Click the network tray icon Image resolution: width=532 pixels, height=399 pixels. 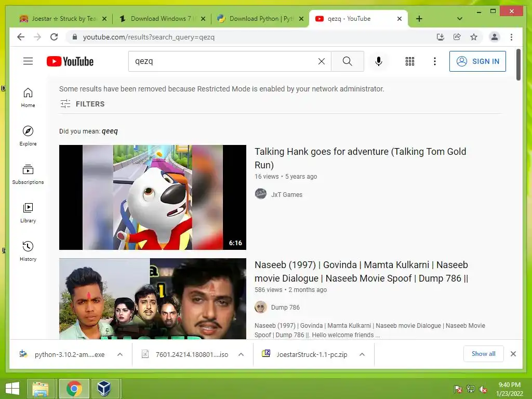[x=471, y=389]
